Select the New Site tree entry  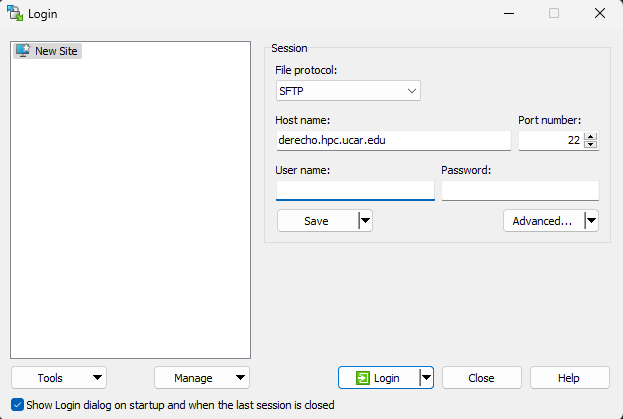(56, 51)
